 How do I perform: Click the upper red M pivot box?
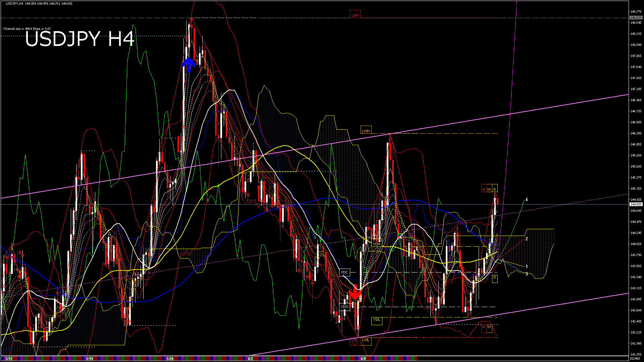point(484,189)
